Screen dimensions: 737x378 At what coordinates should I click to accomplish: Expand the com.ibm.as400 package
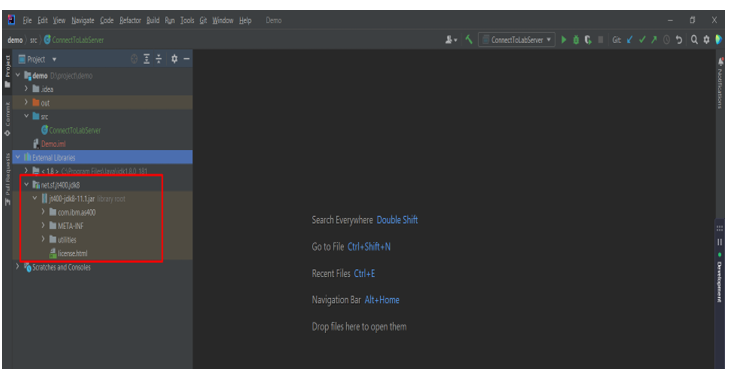[43, 212]
